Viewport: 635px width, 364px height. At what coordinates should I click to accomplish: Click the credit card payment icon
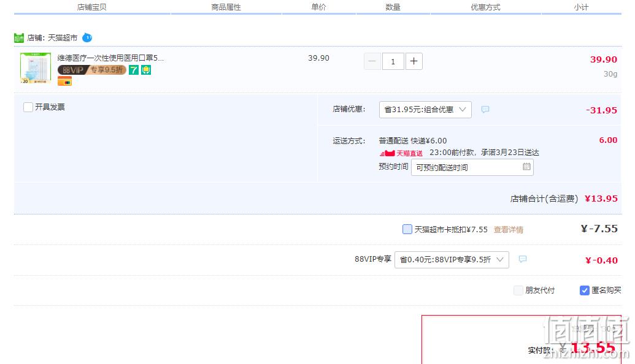[65, 82]
